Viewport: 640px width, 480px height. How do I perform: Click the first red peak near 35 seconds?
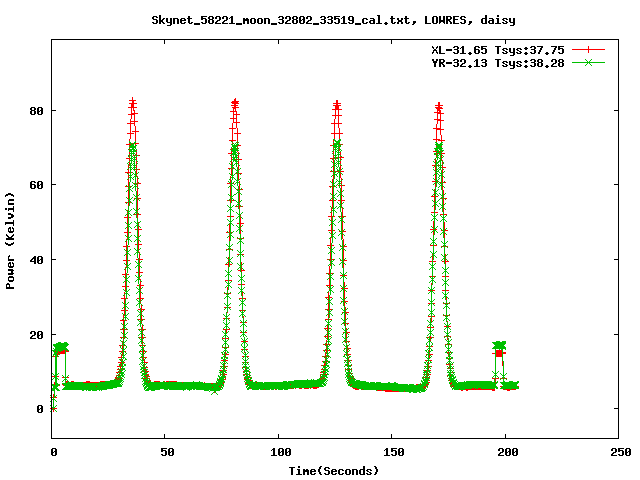click(132, 102)
